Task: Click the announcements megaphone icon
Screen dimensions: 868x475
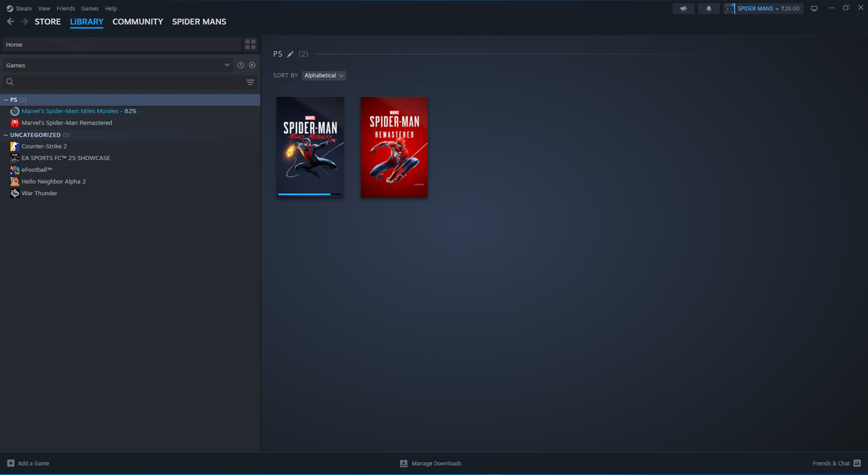Action: pyautogui.click(x=684, y=9)
